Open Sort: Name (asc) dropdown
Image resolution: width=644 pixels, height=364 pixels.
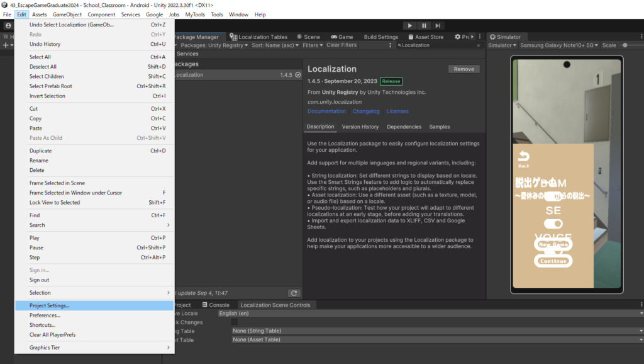pyautogui.click(x=275, y=45)
